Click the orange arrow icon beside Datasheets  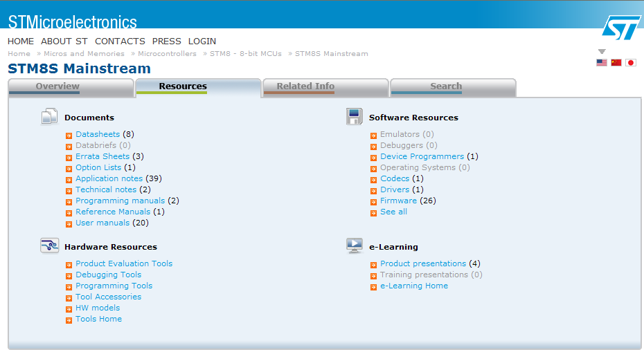click(x=69, y=136)
